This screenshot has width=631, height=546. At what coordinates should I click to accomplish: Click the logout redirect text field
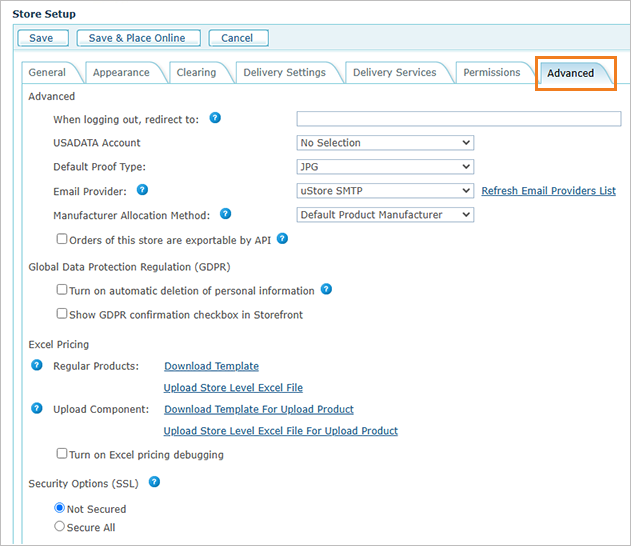458,119
